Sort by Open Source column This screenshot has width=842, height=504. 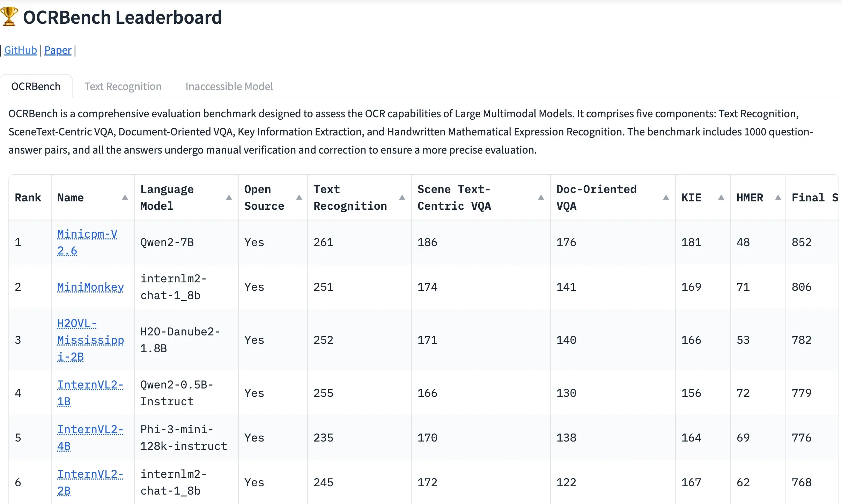point(300,198)
